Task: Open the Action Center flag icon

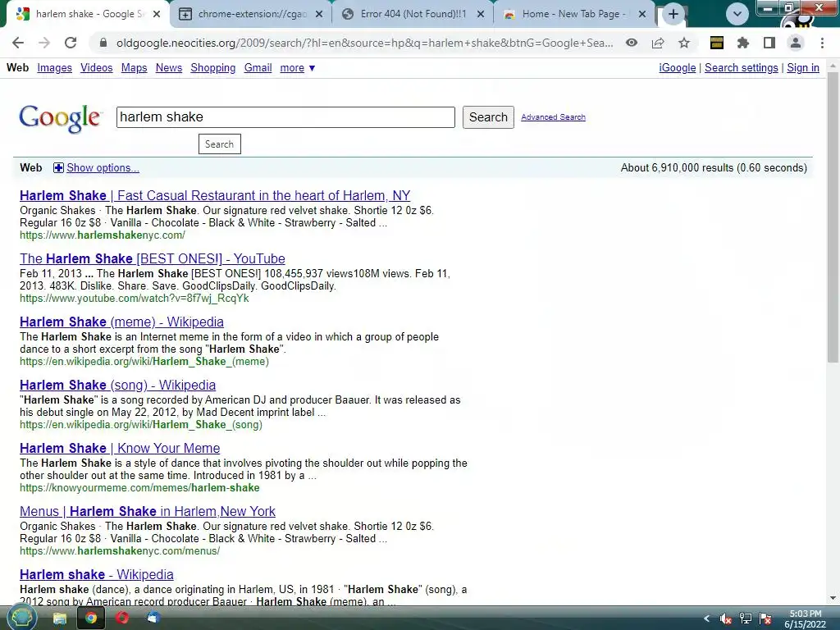Action: (x=765, y=619)
